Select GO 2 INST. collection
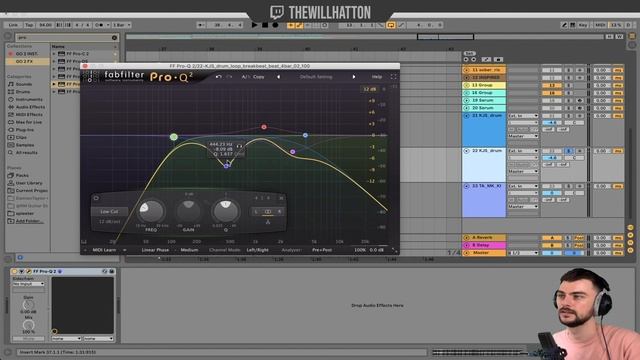Viewport: 640px width, 360px height. pos(26,53)
